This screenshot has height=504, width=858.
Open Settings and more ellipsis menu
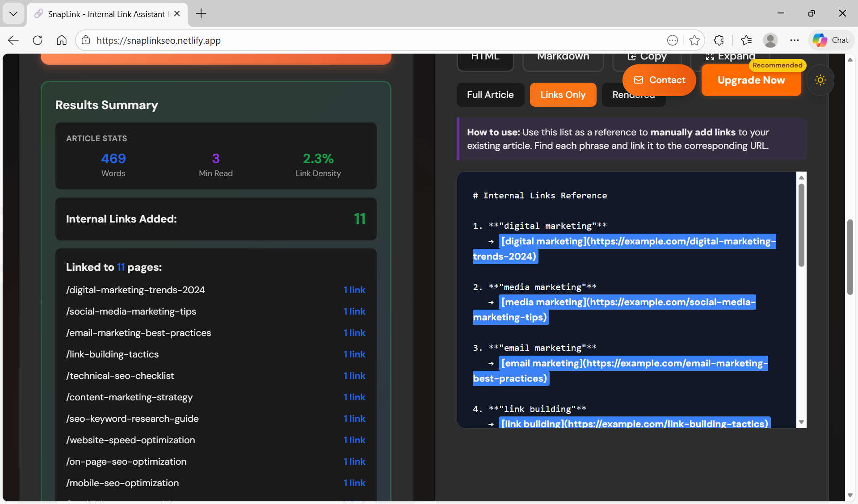click(x=794, y=40)
